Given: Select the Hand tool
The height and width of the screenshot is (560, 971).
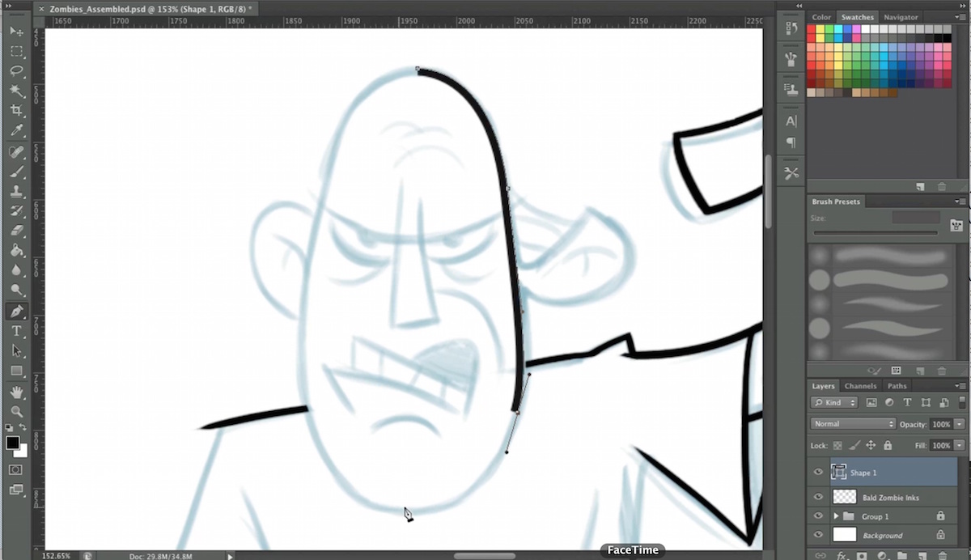Looking at the screenshot, I should (x=18, y=392).
